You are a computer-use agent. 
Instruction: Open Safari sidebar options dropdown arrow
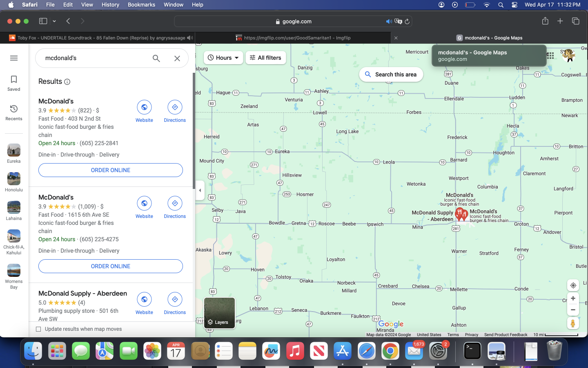click(x=54, y=21)
